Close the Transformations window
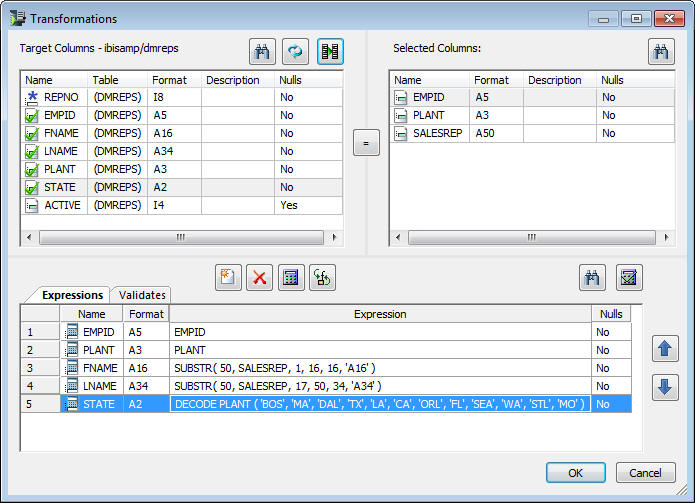The height and width of the screenshot is (503, 695). pyautogui.click(x=669, y=19)
